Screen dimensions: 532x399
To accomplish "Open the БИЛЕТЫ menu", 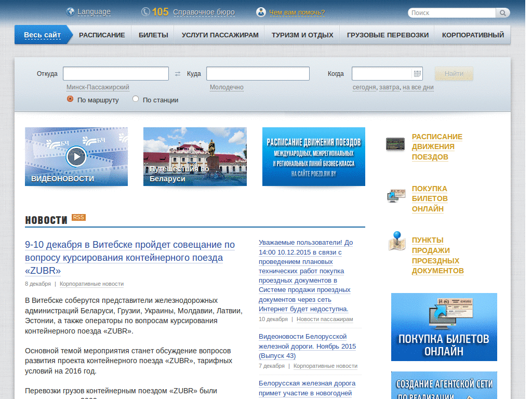I will point(153,35).
